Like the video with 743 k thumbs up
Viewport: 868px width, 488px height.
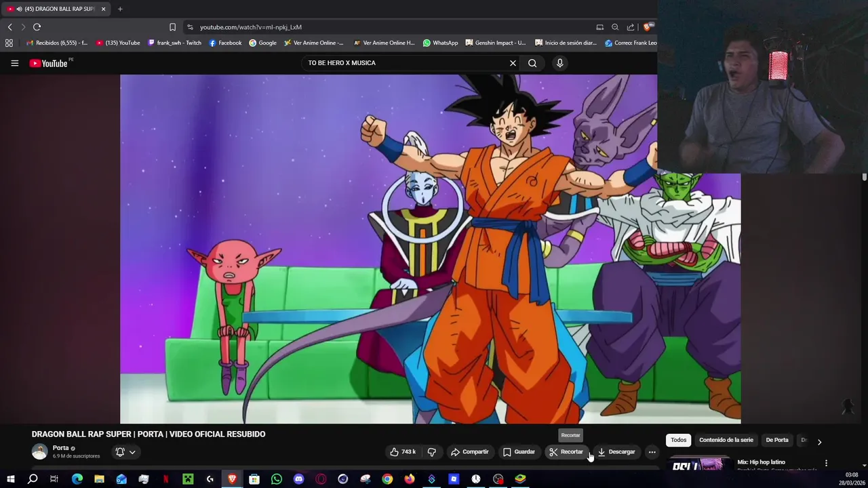tap(402, 452)
